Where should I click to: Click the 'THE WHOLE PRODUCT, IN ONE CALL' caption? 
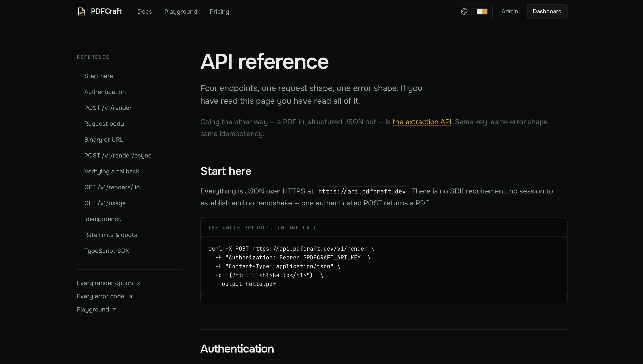click(x=262, y=228)
